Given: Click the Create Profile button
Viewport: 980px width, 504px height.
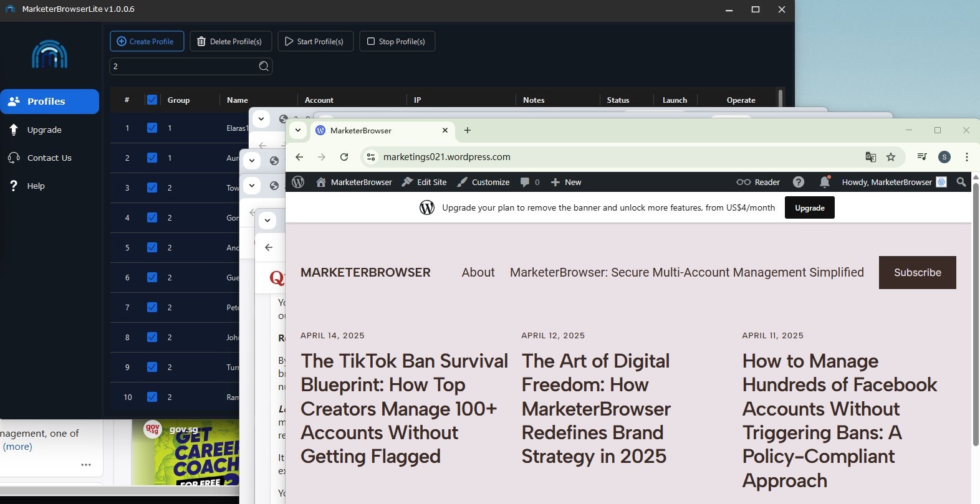Looking at the screenshot, I should click(147, 41).
